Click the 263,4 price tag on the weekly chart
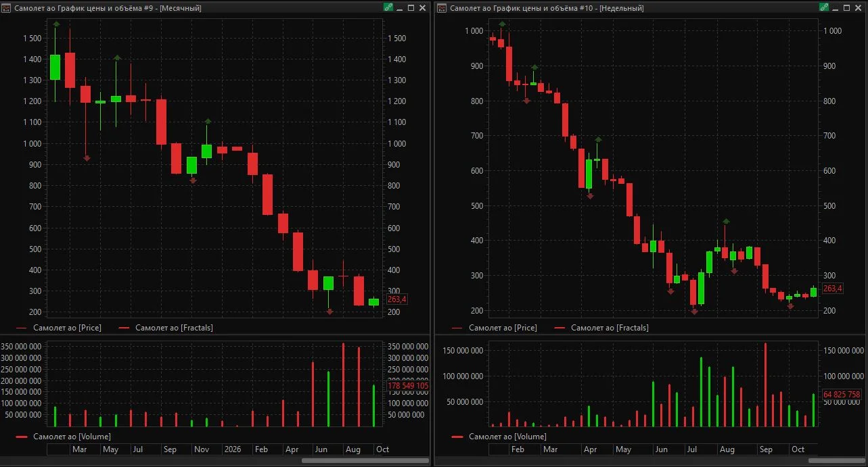This screenshot has width=868, height=467. [x=832, y=289]
